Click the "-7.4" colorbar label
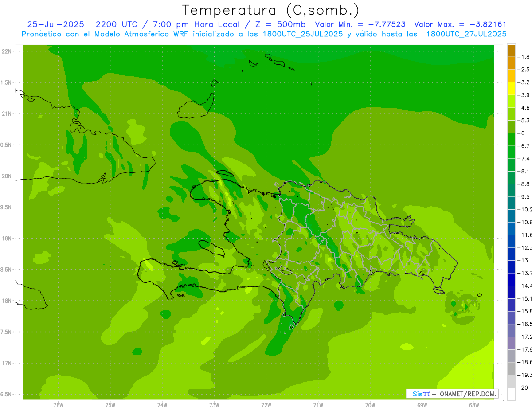532x411 pixels. 524,159
